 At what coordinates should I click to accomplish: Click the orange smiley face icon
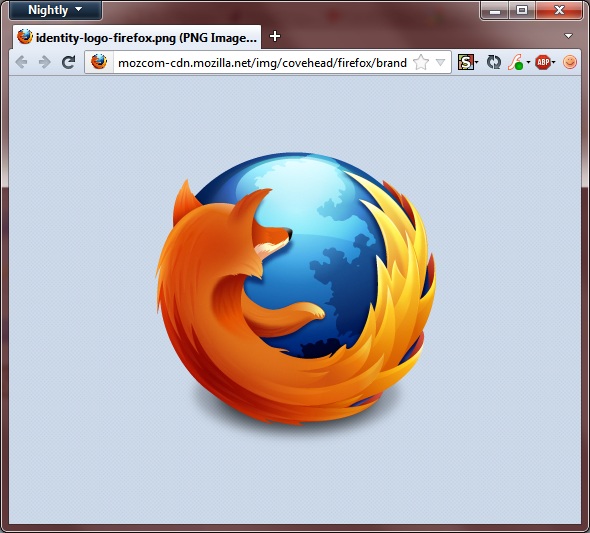[570, 62]
